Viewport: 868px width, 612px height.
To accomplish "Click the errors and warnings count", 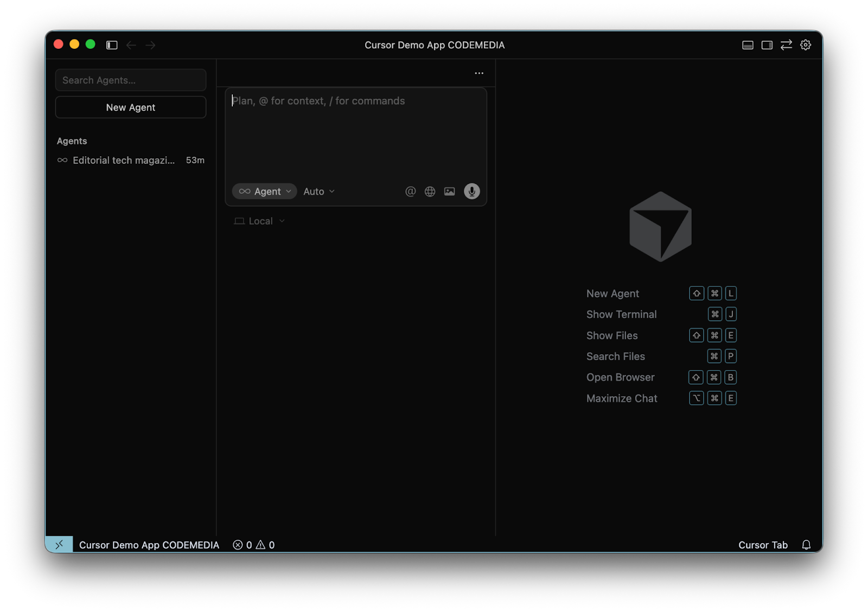I will [254, 545].
